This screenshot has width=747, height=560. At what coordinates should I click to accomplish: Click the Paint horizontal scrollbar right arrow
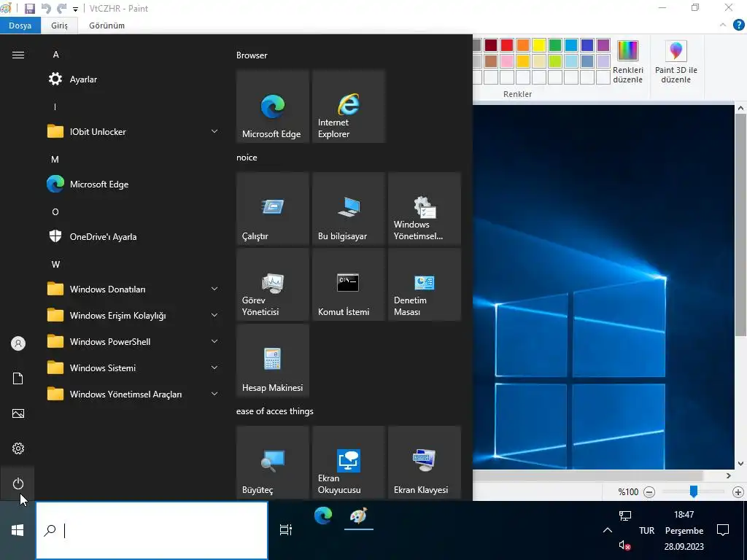729,475
